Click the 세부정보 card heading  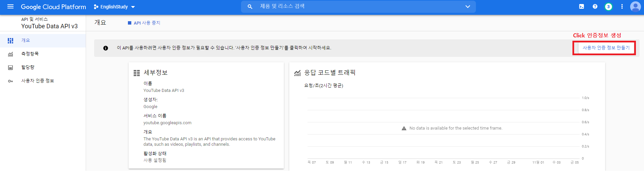point(156,73)
